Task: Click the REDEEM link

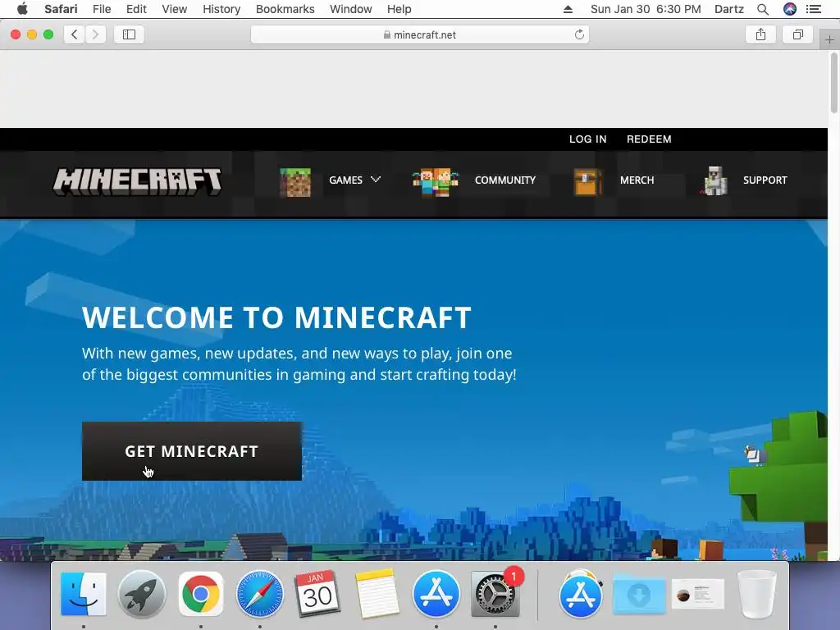Action: pos(649,139)
